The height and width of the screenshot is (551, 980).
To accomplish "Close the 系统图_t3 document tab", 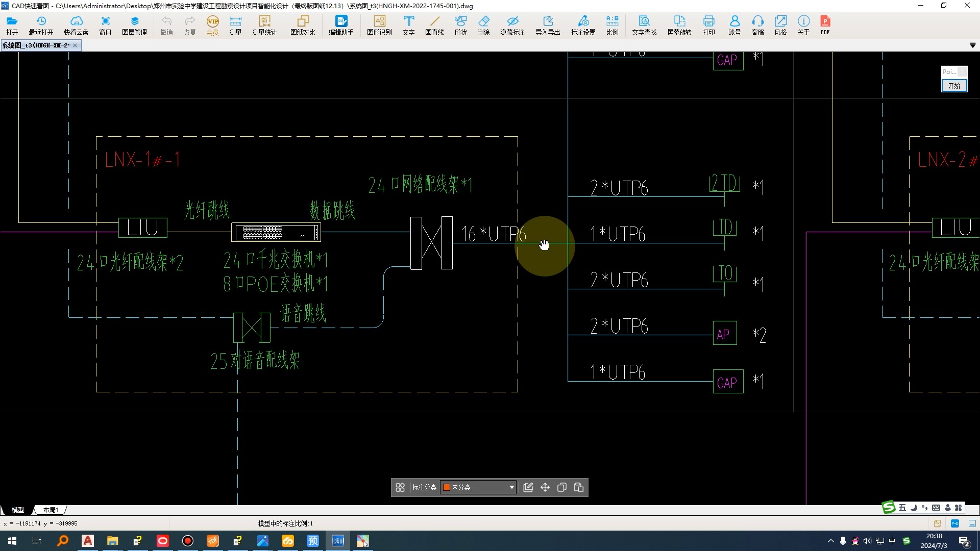I will pos(75,45).
